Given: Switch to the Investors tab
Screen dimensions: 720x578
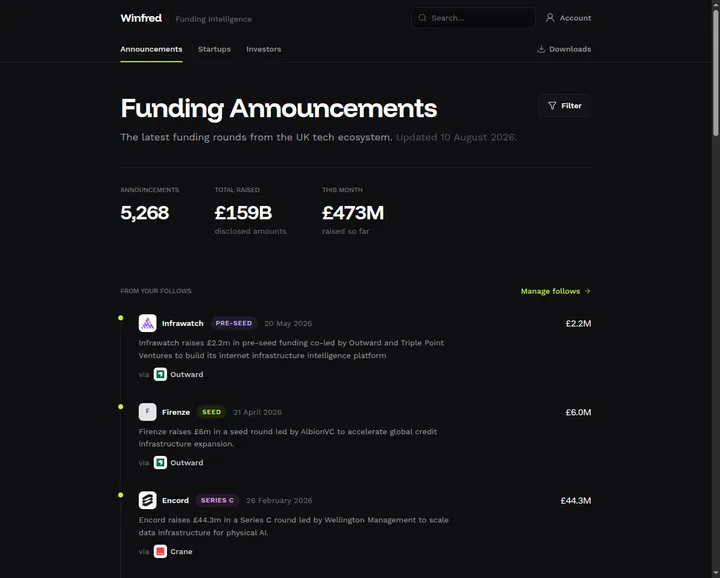Looking at the screenshot, I should (x=264, y=49).
